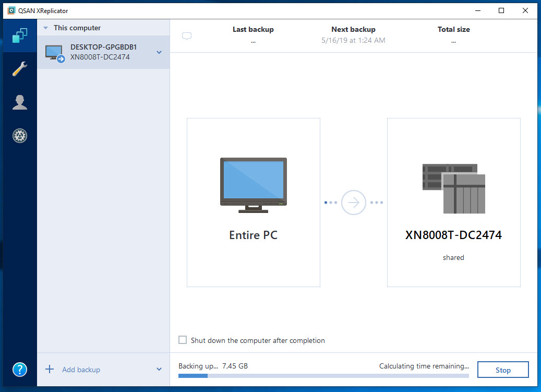Open the Add backup dropdown arrow

(159, 369)
